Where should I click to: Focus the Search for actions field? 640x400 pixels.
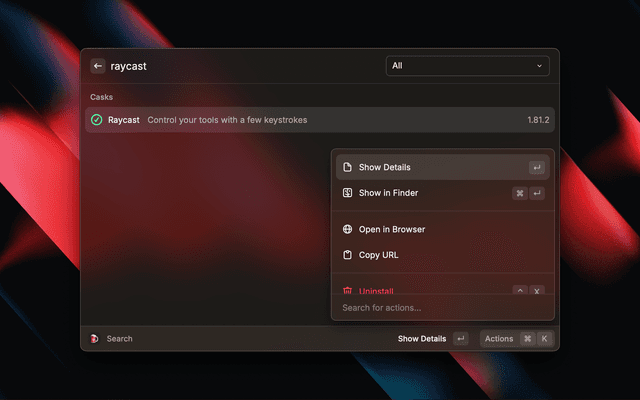coord(440,308)
